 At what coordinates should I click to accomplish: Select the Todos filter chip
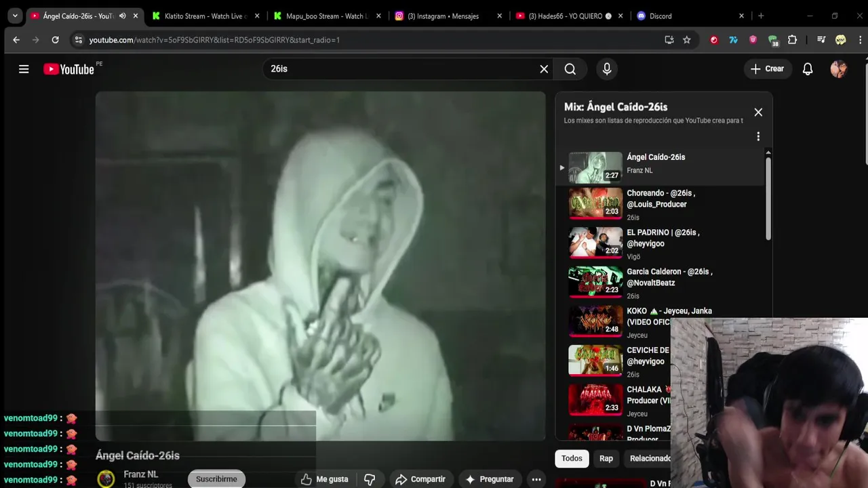click(572, 458)
